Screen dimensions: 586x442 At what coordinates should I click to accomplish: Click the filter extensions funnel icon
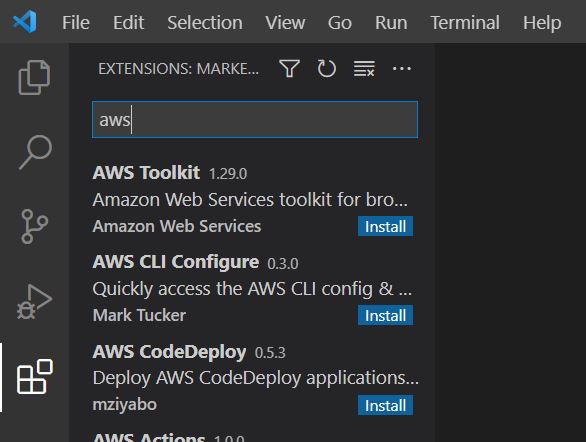coord(289,69)
